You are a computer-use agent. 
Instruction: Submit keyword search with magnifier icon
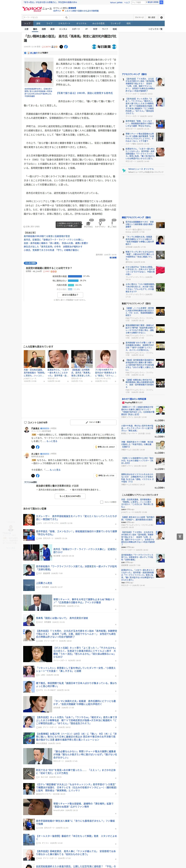pyautogui.click(x=66, y=17)
